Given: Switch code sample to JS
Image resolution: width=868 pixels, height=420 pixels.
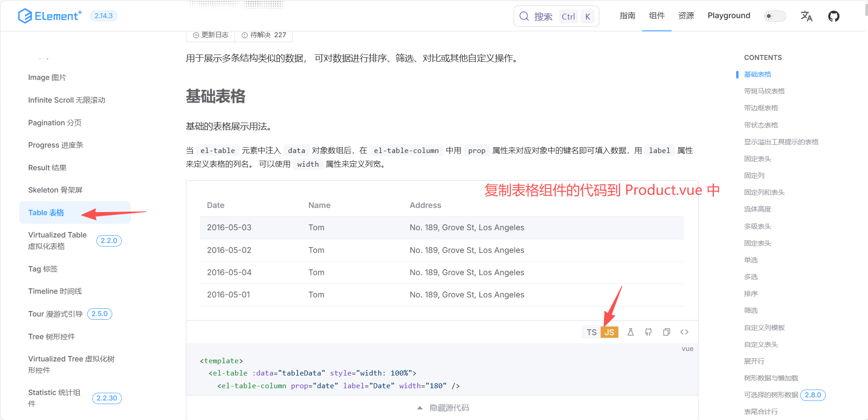Looking at the screenshot, I should coord(609,332).
